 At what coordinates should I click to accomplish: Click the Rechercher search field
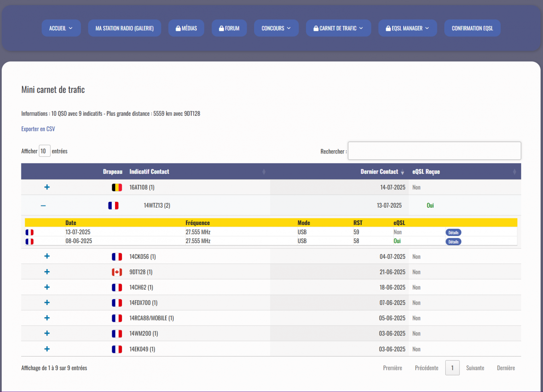click(x=434, y=151)
